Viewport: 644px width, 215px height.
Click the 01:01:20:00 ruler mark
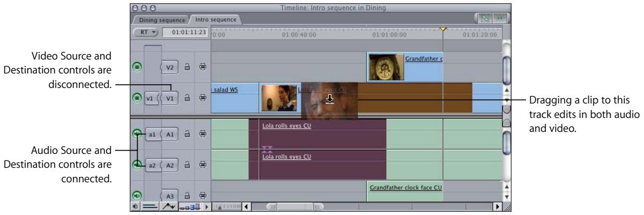tap(479, 35)
